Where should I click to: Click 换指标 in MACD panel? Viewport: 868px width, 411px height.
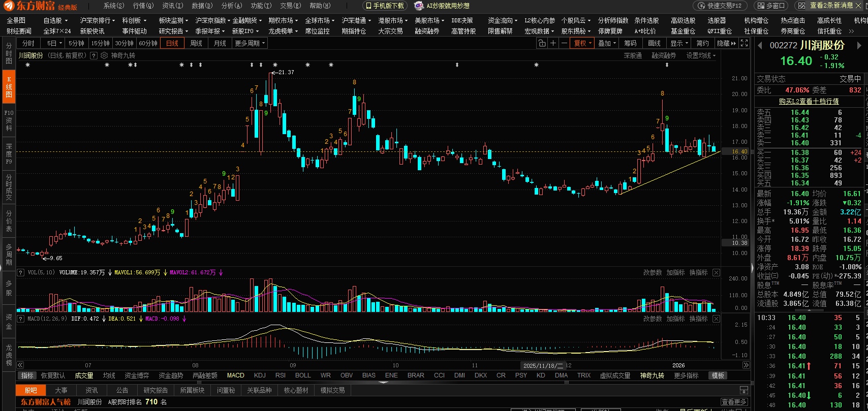pyautogui.click(x=698, y=319)
